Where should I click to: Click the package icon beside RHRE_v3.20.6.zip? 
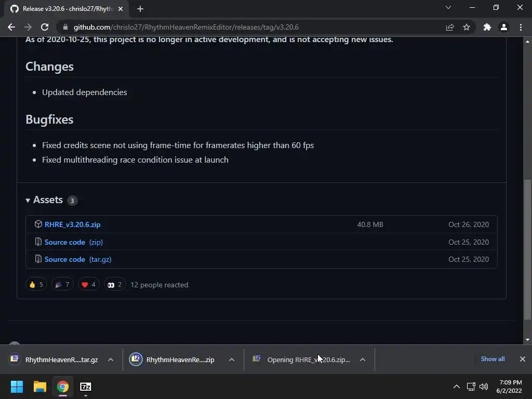coord(38,224)
